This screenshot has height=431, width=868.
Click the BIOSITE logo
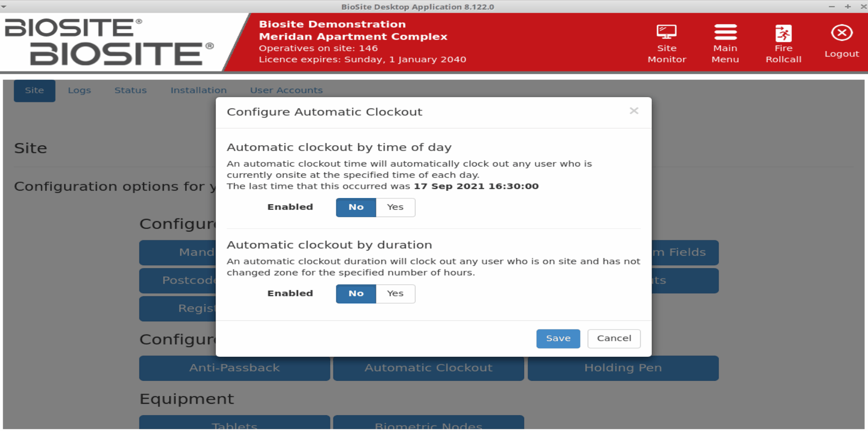(x=109, y=42)
